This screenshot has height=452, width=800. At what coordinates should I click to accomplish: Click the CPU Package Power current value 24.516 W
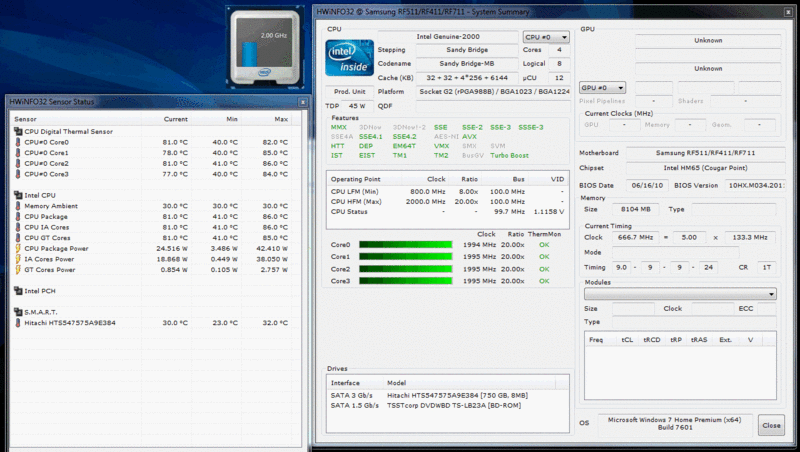(x=171, y=249)
